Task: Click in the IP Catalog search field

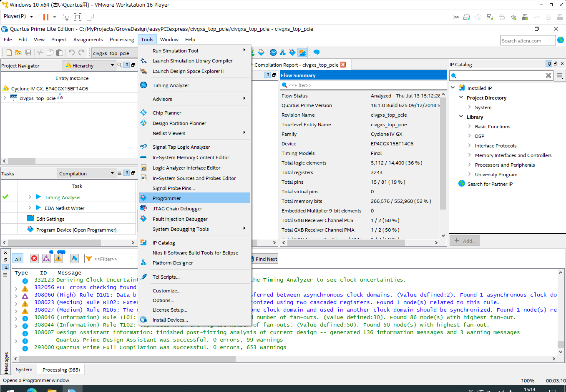Action: (x=501, y=75)
